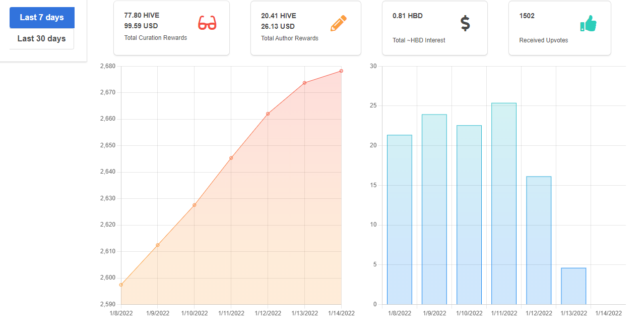Click the 1/13/2022 data point on line chart
The height and width of the screenshot is (331, 644).
pos(305,83)
